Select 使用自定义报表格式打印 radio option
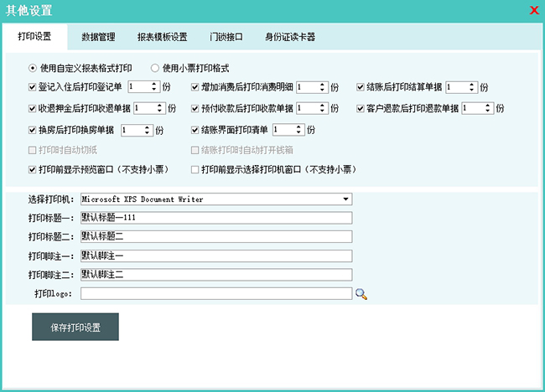The image size is (545, 392). click(33, 68)
